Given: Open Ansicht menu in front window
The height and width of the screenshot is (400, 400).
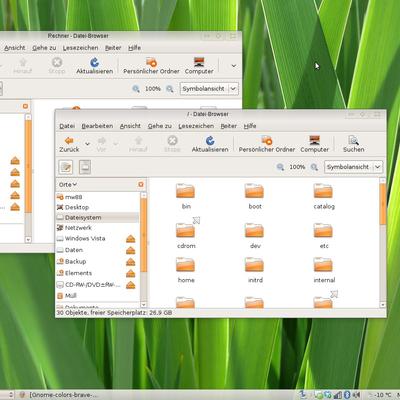Looking at the screenshot, I should pyautogui.click(x=130, y=126).
